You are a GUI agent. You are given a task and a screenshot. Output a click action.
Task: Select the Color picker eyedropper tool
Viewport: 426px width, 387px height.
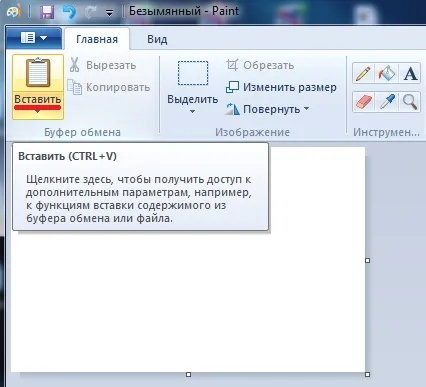[x=387, y=102]
